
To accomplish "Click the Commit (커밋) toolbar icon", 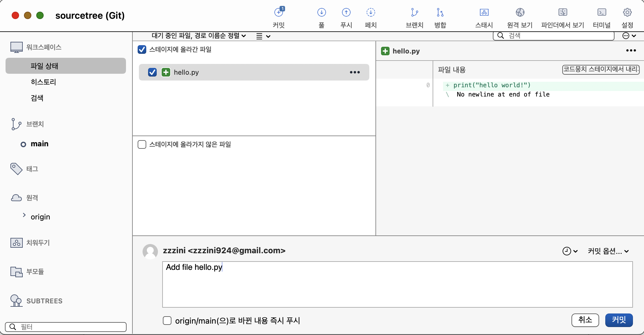I will click(279, 13).
